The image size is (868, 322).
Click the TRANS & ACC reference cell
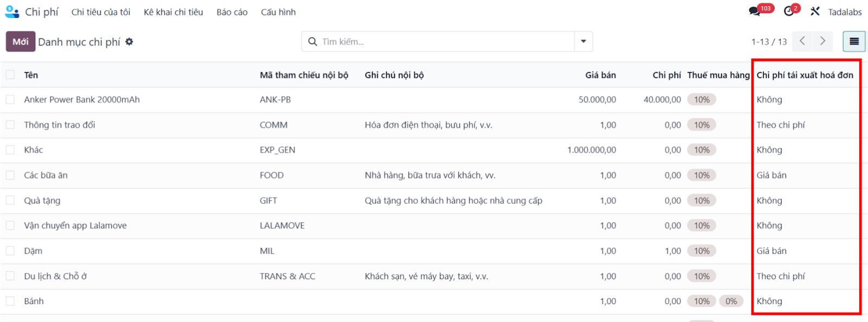point(288,276)
